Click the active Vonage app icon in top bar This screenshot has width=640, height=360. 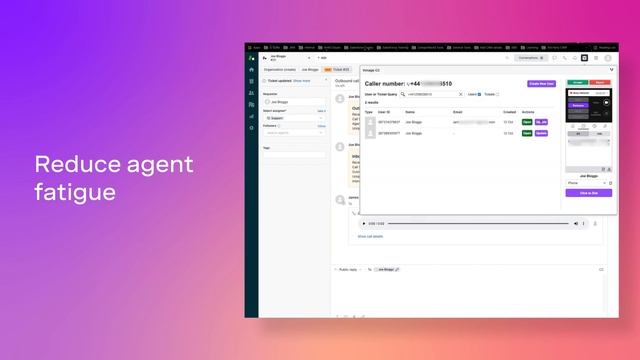(x=584, y=58)
